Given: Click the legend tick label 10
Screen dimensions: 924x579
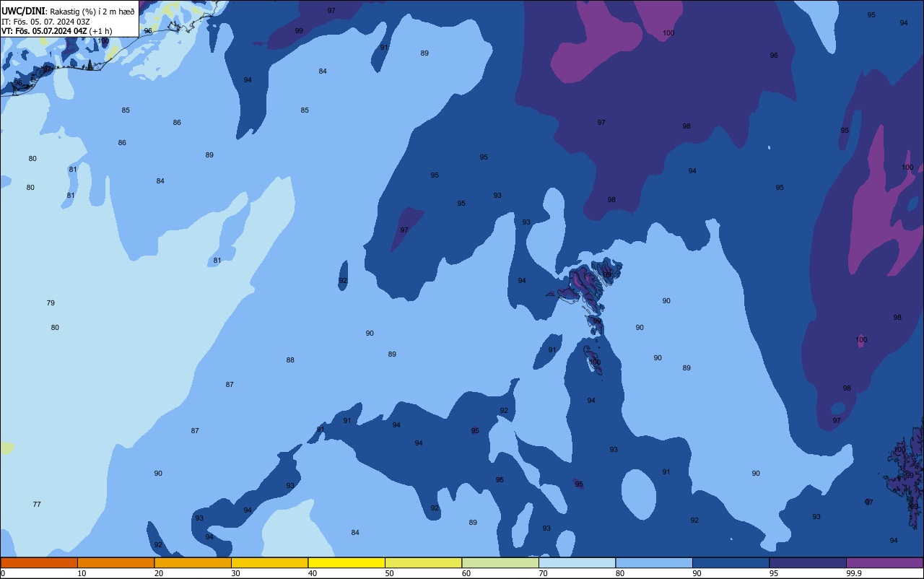Looking at the screenshot, I should (x=82, y=573).
